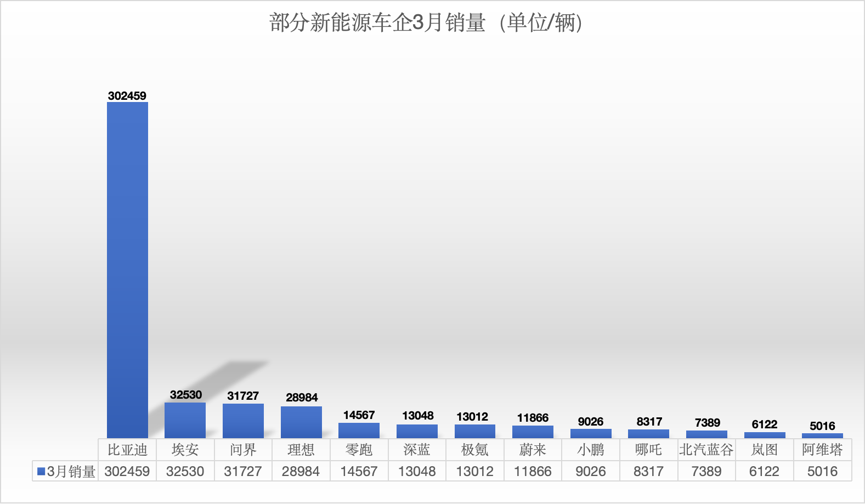
Task: Click the 9026 data label above 小鹏 bar
Action: (591, 422)
